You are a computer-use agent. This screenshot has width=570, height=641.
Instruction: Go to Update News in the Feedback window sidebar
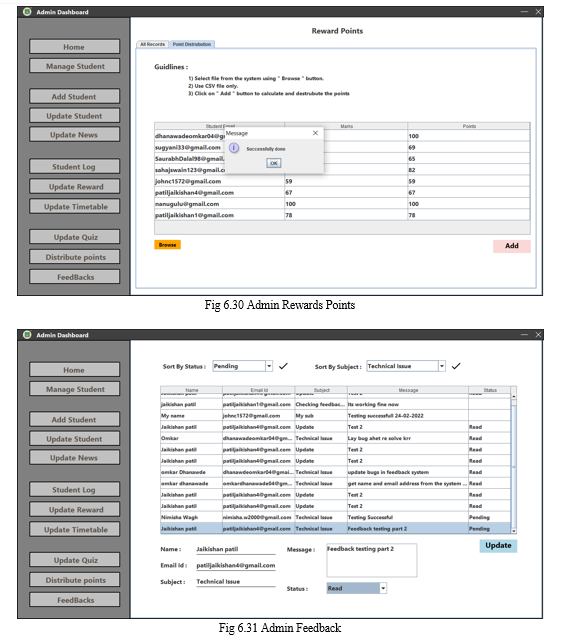coord(74,457)
